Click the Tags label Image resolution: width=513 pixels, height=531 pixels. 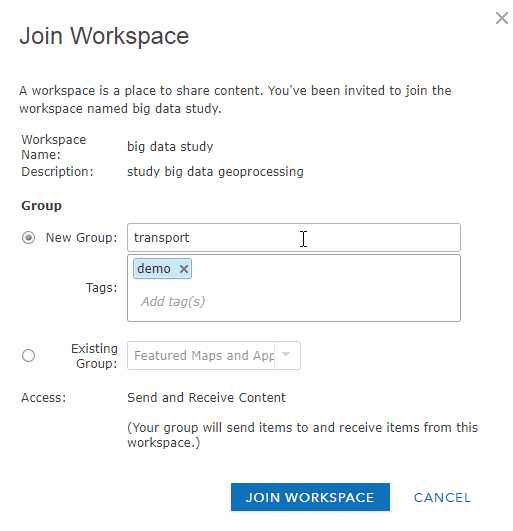(101, 288)
